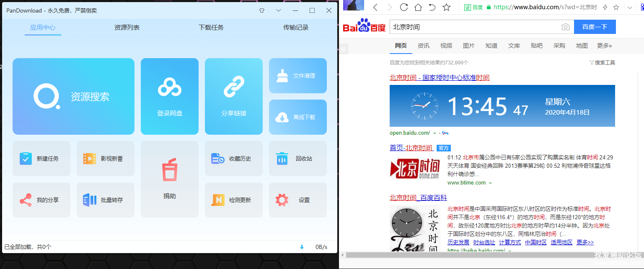Open 北京时间 - 国家授时中心标准时间 result
This screenshot has width=644, height=269.
tap(440, 77)
